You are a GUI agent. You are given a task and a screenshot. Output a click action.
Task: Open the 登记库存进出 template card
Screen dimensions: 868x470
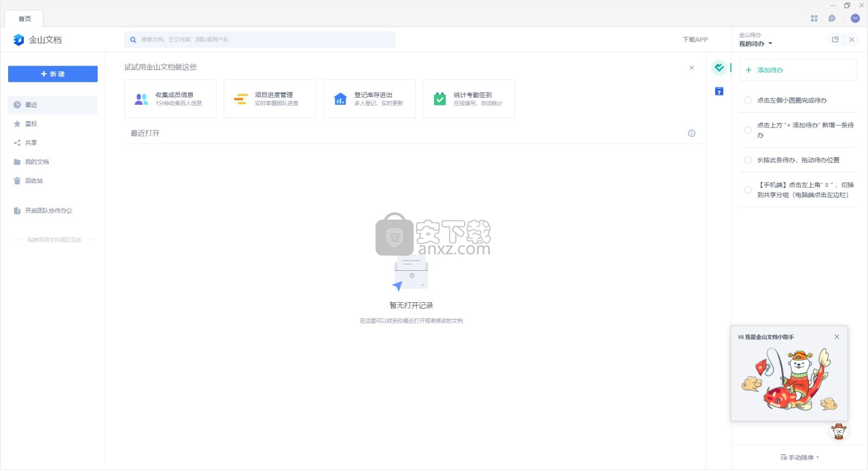click(369, 99)
